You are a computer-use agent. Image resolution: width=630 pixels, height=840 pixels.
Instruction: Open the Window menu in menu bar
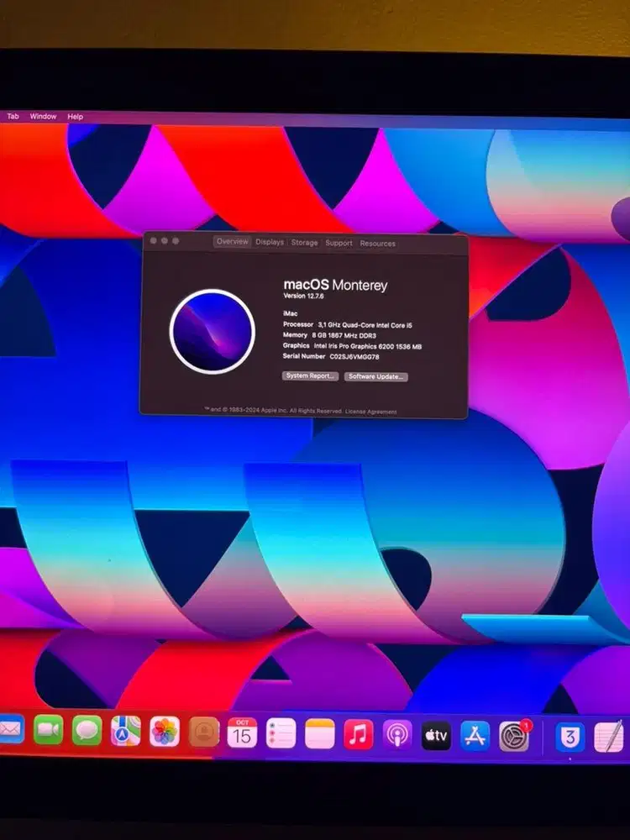tap(43, 116)
